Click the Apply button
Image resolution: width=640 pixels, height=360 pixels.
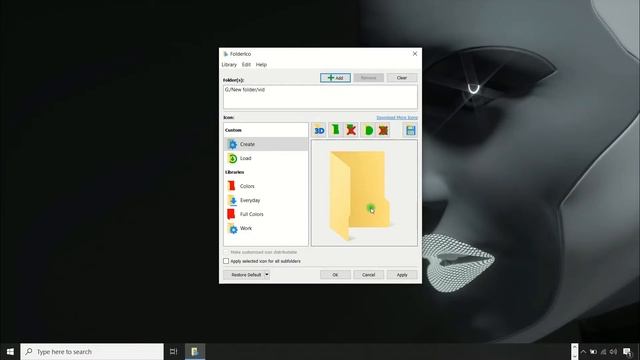[x=402, y=275]
